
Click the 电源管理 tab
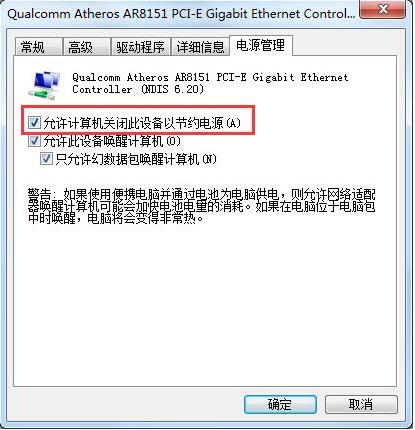[x=261, y=45]
